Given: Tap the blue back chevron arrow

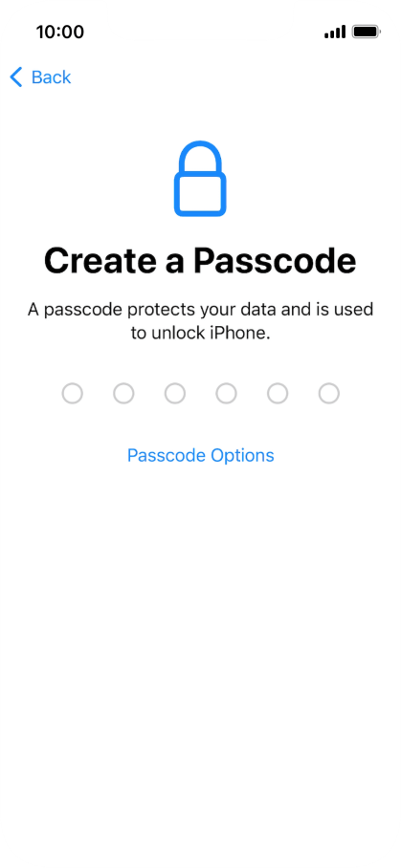Looking at the screenshot, I should tap(16, 77).
